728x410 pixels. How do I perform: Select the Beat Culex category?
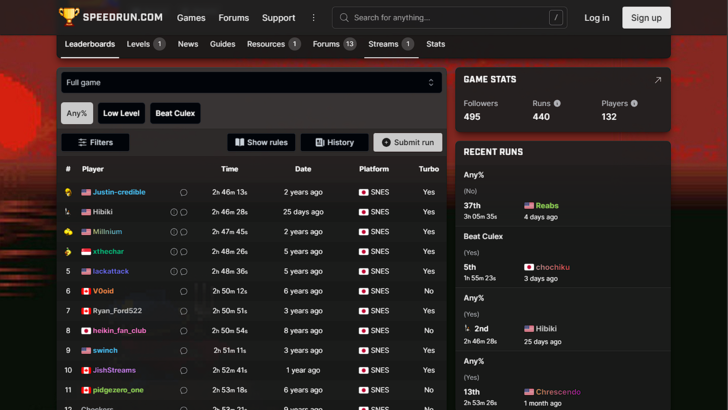tap(175, 113)
